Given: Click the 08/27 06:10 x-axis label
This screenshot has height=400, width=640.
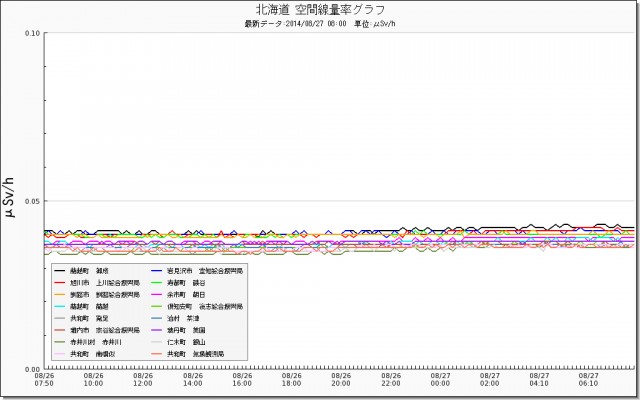Looking at the screenshot, I should (589, 380).
